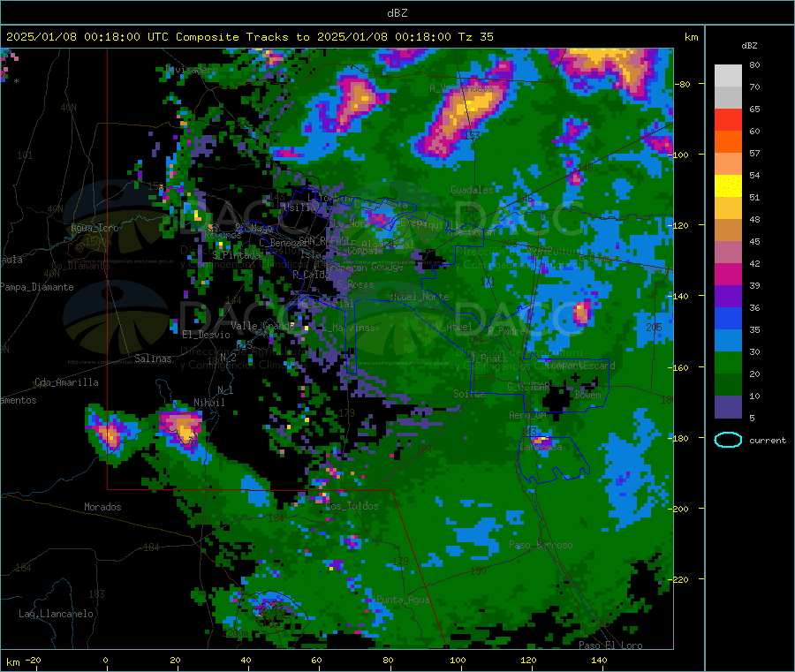This screenshot has width=795, height=672.
Task: Click the Bowen place label
Action: point(587,395)
